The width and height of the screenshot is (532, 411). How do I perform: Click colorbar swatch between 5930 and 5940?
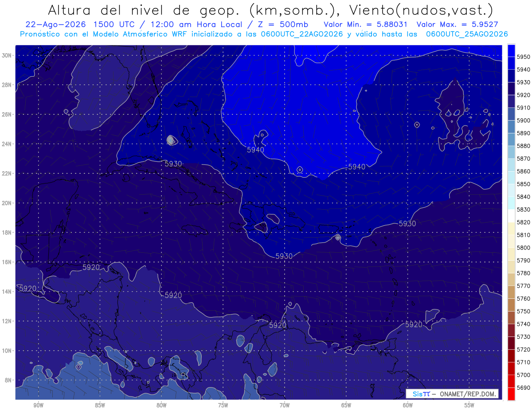(511, 76)
